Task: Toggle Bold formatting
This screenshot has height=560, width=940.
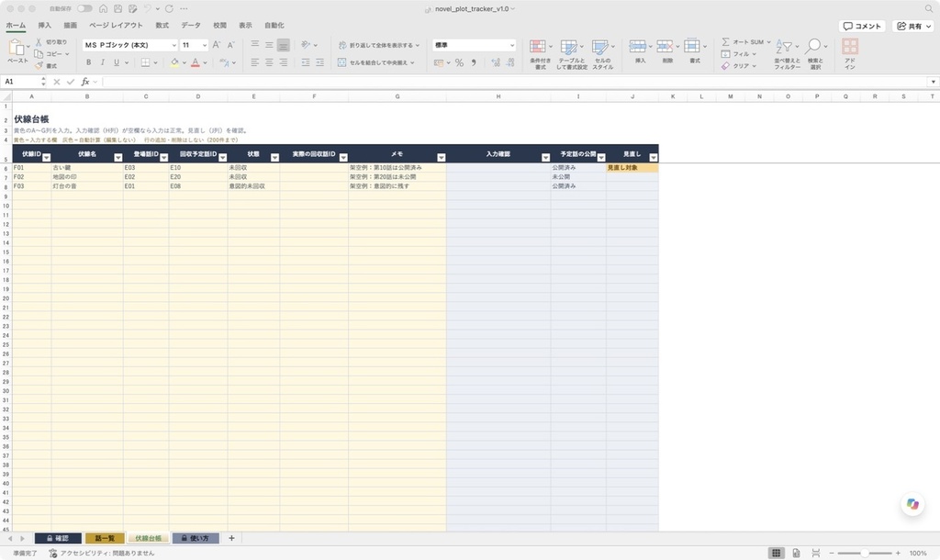Action: [x=89, y=62]
